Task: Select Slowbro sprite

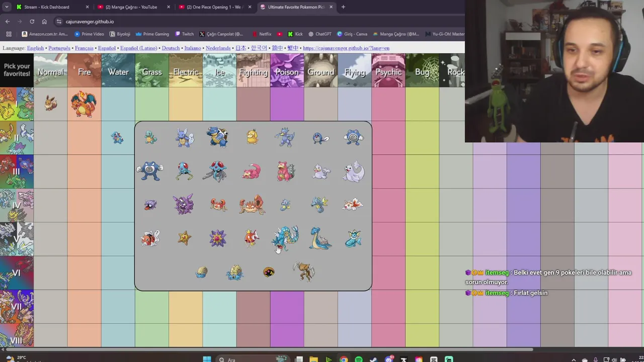Action: pyautogui.click(x=286, y=171)
